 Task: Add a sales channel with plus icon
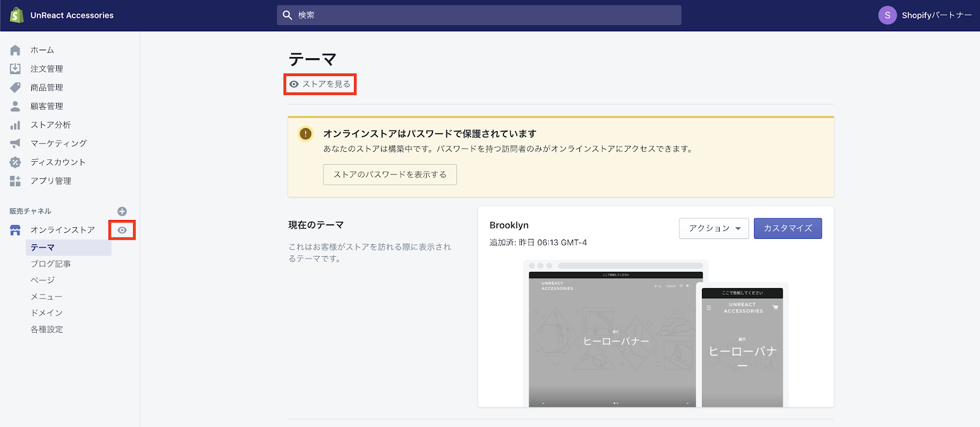pyautogui.click(x=122, y=211)
